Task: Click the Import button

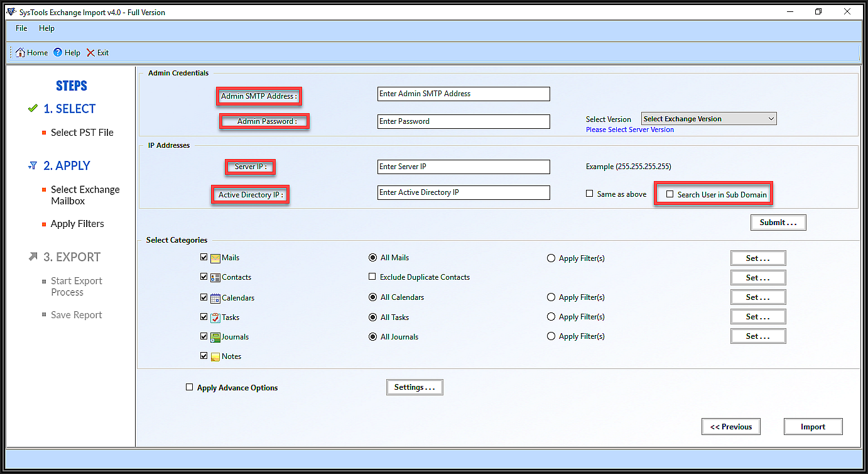Action: click(x=813, y=427)
